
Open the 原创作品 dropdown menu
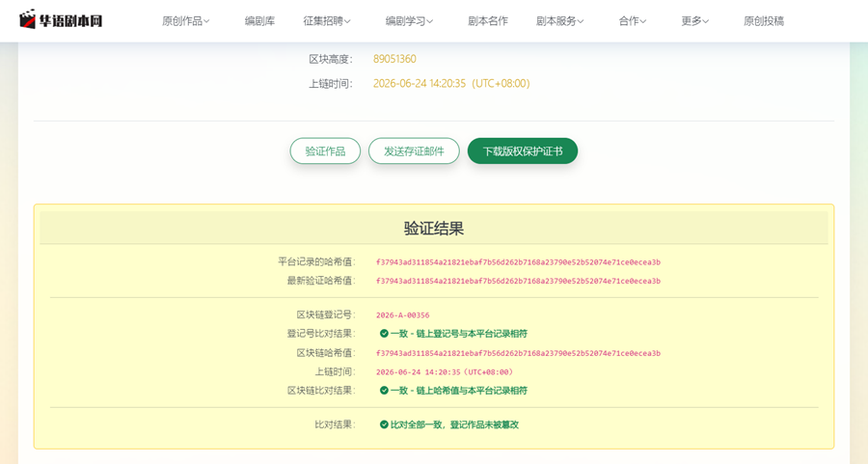click(185, 21)
